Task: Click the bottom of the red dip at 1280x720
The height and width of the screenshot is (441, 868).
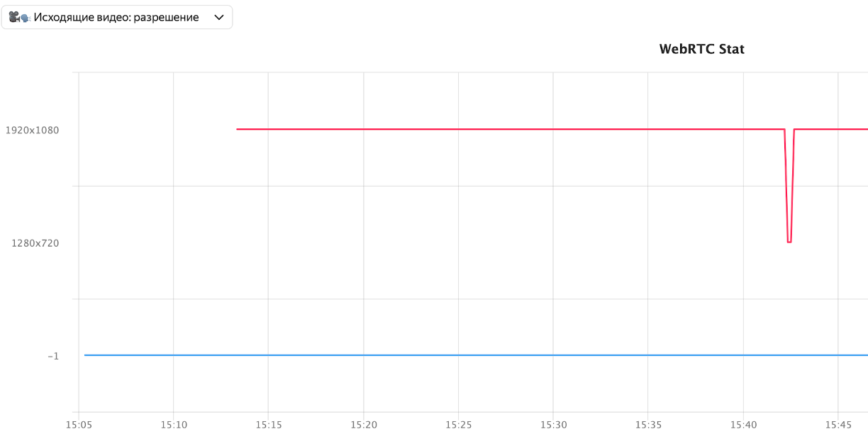Action: [789, 242]
